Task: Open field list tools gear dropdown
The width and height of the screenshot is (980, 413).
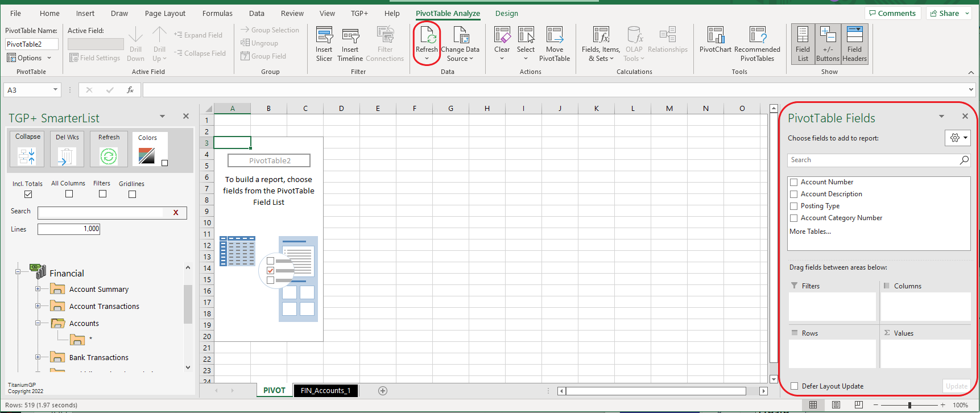Action: pos(958,138)
